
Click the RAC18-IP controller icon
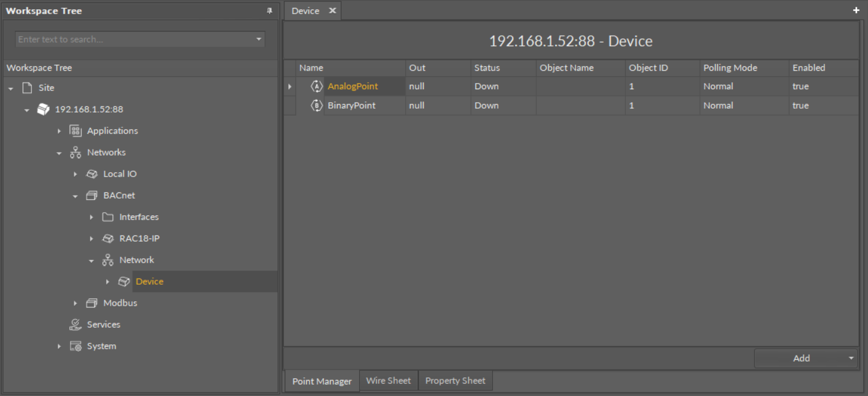tap(108, 238)
